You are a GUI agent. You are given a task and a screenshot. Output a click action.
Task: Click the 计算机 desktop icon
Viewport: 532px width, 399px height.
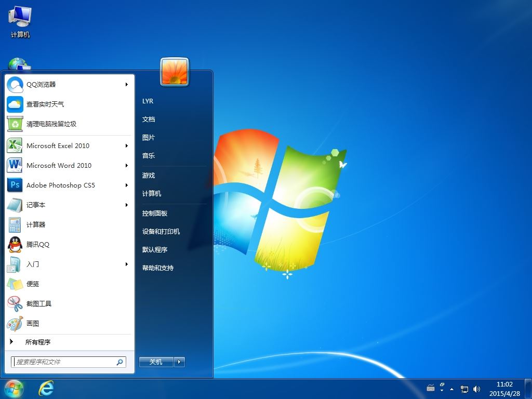(20, 21)
